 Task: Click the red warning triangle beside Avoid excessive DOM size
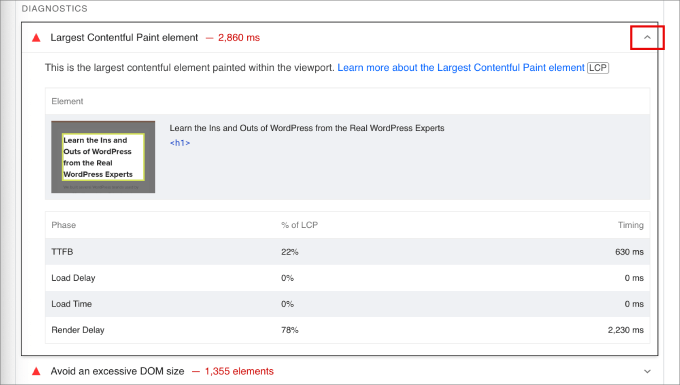(36, 372)
